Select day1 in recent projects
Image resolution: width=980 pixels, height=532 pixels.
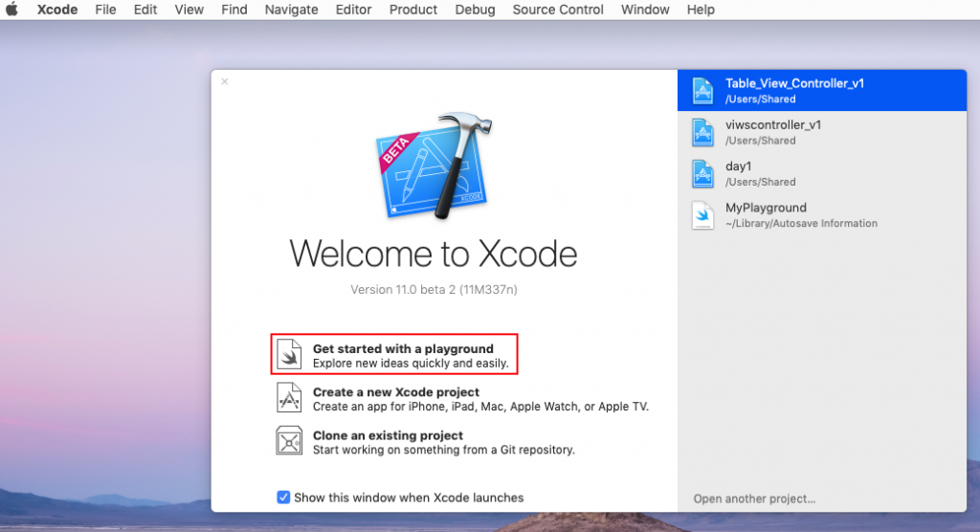coord(822,173)
